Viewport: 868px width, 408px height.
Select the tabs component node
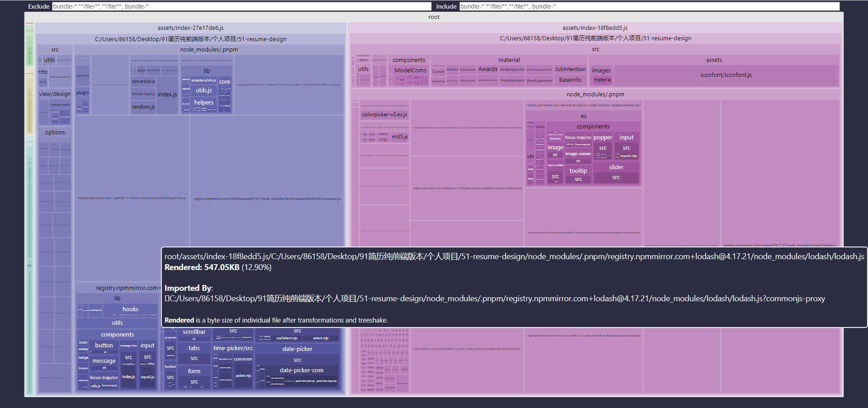194,348
